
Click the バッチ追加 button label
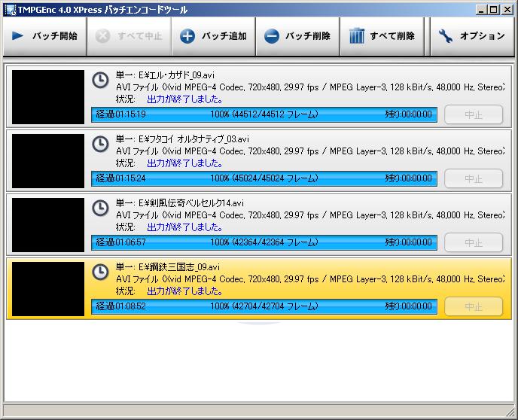point(224,35)
